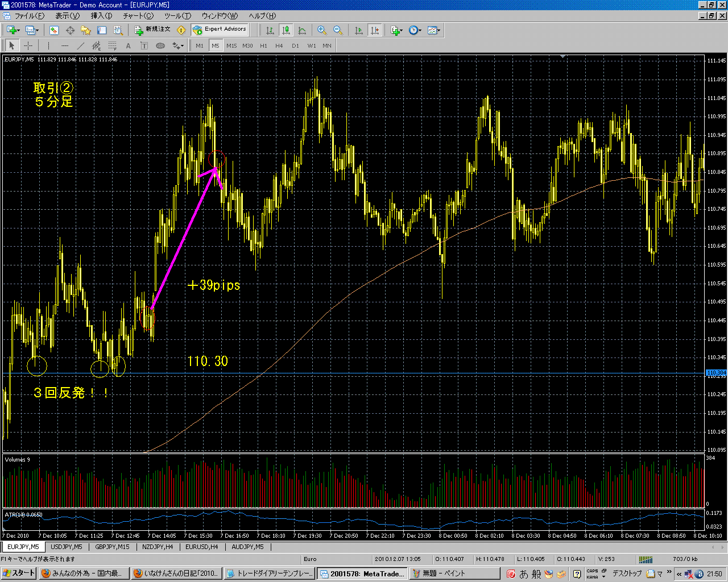The width and height of the screenshot is (728, 582).
Task: Draw an ellipse shape tool
Action: pyautogui.click(x=160, y=45)
